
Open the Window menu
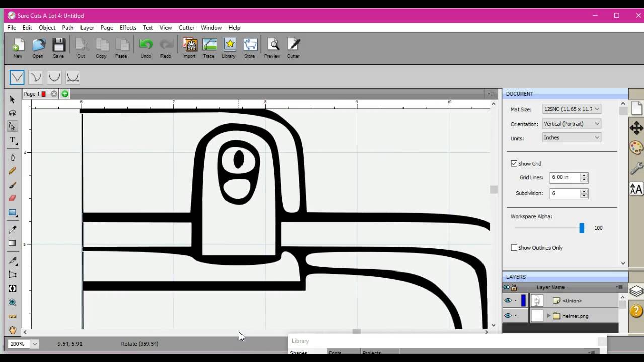tap(211, 28)
